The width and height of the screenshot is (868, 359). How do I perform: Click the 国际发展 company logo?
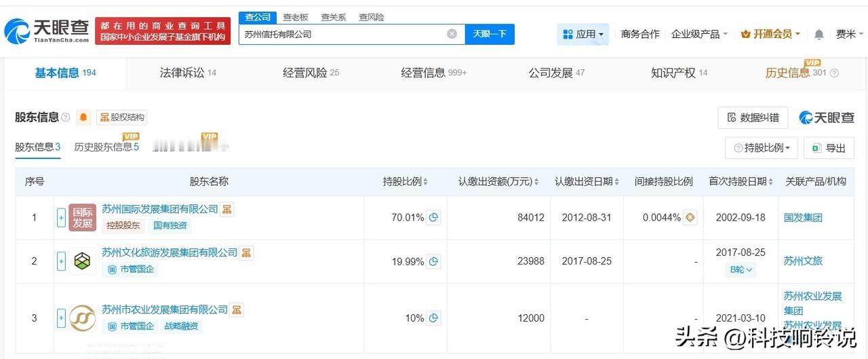(83, 218)
